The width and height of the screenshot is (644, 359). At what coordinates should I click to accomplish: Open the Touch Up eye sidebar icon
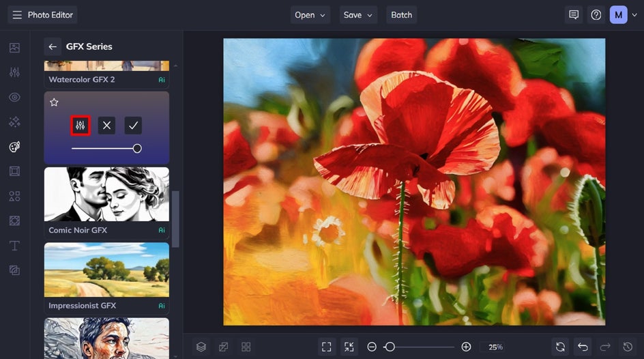(15, 98)
